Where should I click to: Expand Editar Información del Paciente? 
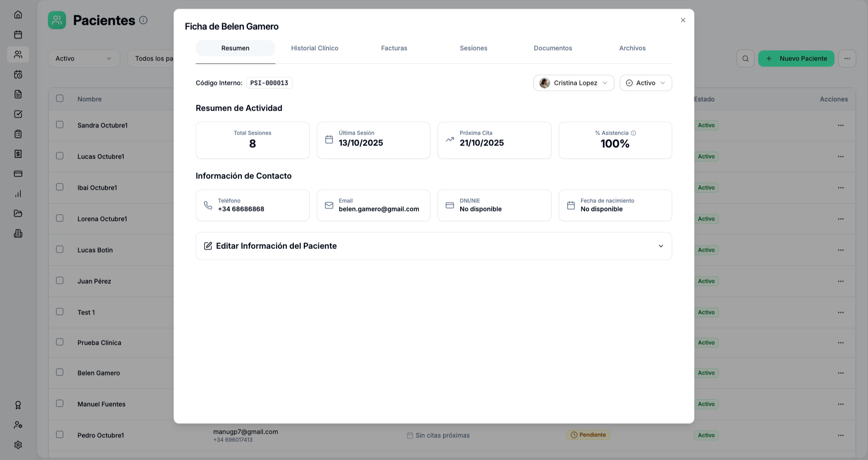(x=434, y=246)
